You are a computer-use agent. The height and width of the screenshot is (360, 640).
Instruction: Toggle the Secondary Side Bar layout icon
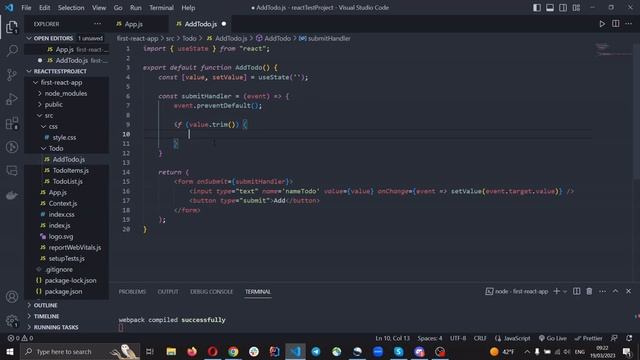tap(563, 8)
